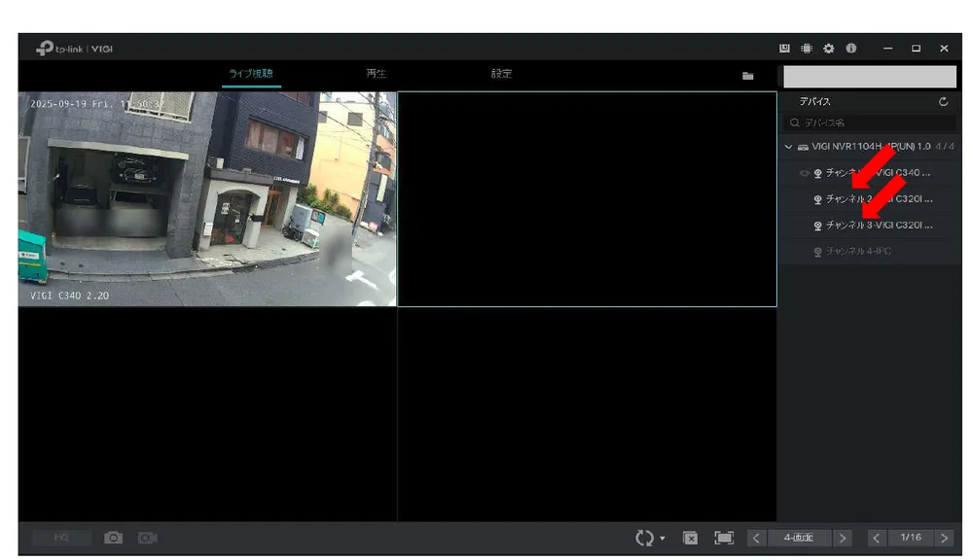This screenshot has height=560, width=973.
Task: Click camera icon of チャンネル 2 row
Action: 818,199
